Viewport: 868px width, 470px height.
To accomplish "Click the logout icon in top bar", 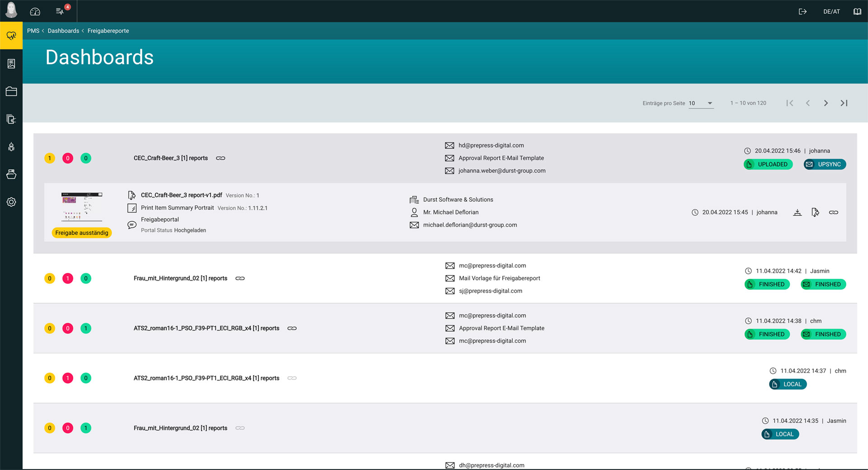I will point(802,11).
